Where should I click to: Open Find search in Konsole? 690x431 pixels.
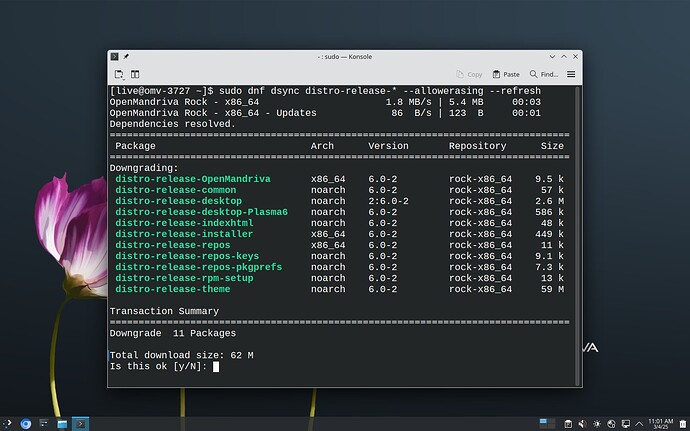coord(544,74)
